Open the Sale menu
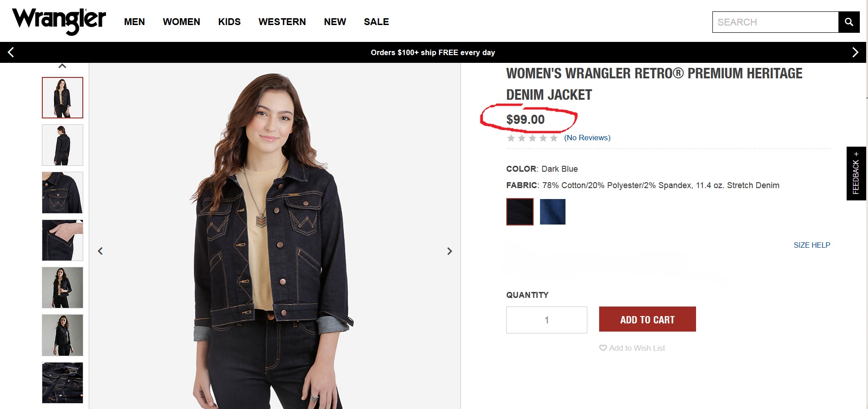This screenshot has height=409, width=868. 376,22
